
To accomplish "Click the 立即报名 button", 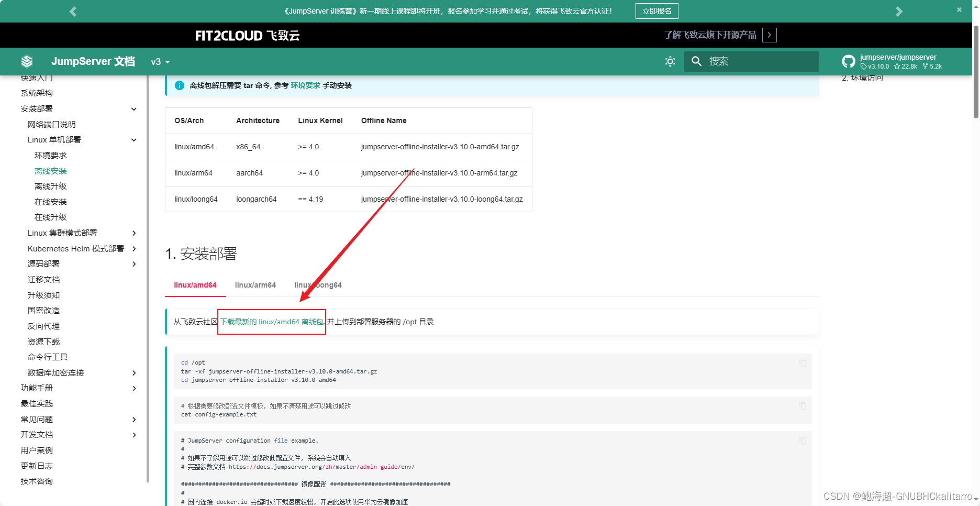I will [x=656, y=10].
